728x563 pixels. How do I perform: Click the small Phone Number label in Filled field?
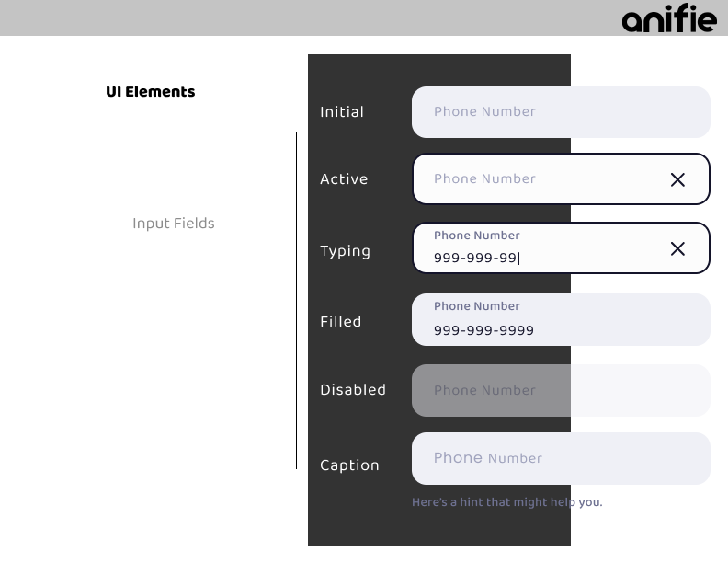(476, 306)
